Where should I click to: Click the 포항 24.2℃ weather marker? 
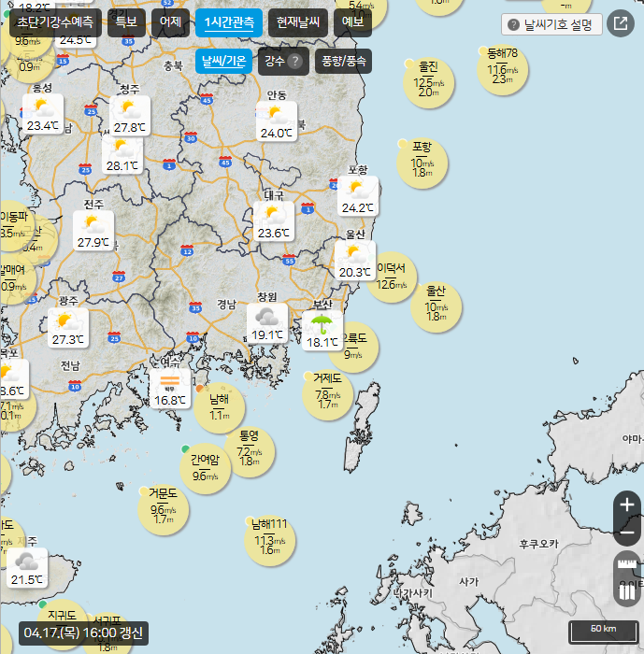[x=358, y=196]
